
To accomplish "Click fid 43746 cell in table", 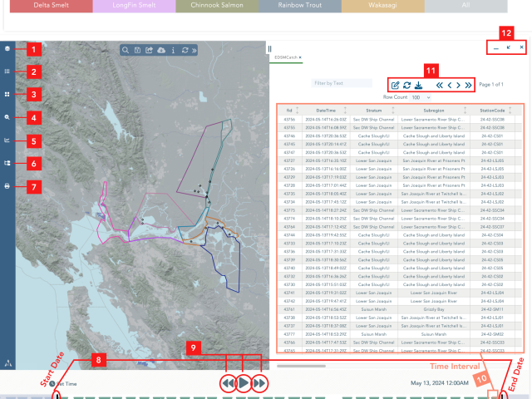I will (x=289, y=136).
